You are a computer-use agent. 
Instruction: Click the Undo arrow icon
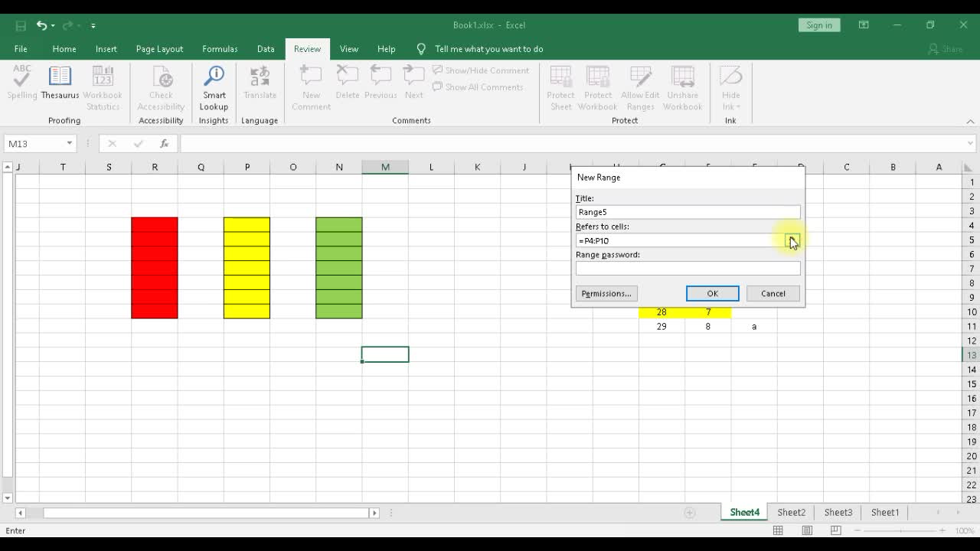41,25
